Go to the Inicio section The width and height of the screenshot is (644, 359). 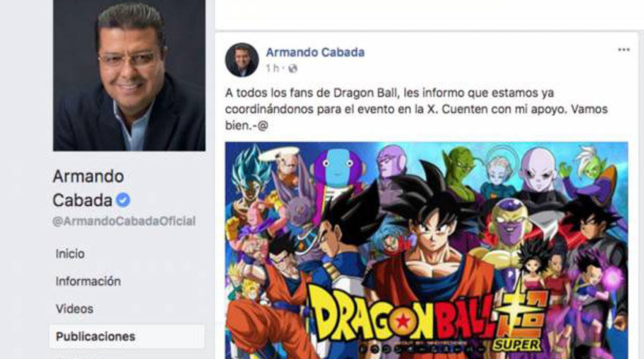click(x=70, y=253)
